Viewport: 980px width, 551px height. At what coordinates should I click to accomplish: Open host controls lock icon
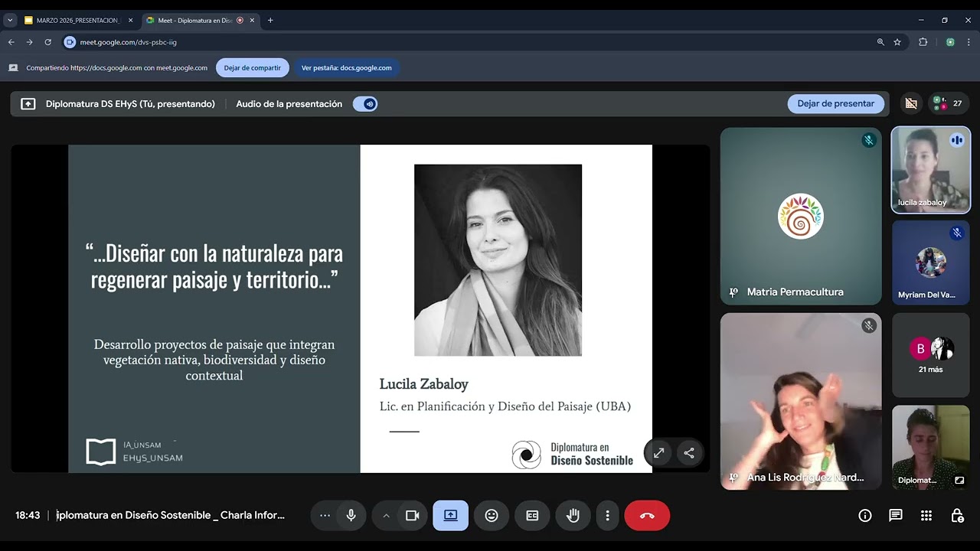pos(957,516)
